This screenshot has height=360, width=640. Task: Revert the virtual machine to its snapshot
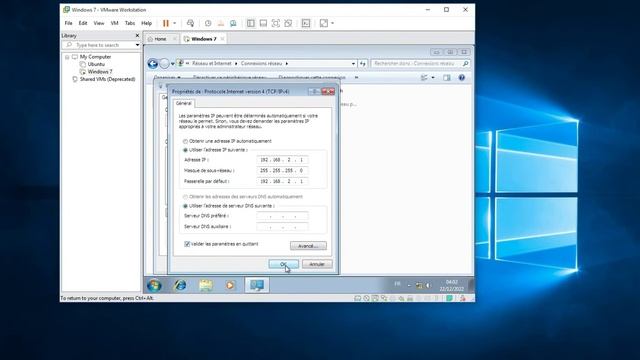[x=220, y=23]
